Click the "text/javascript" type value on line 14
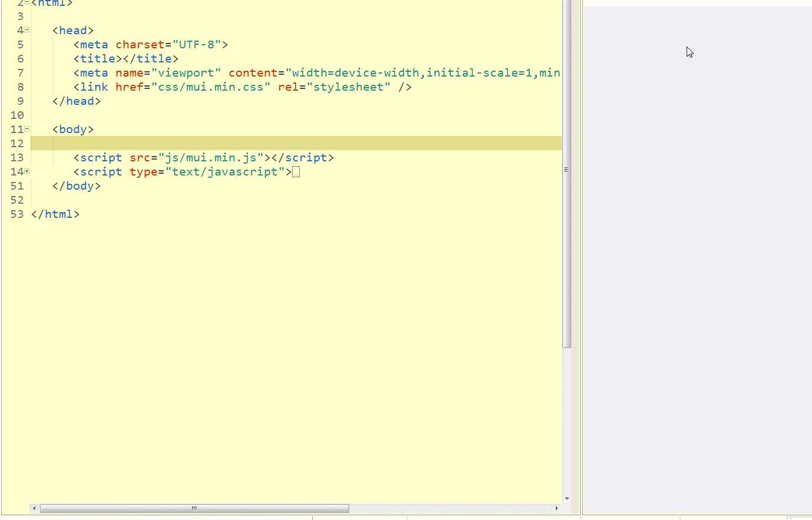Viewport: 812px width, 520px height. pyautogui.click(x=225, y=172)
